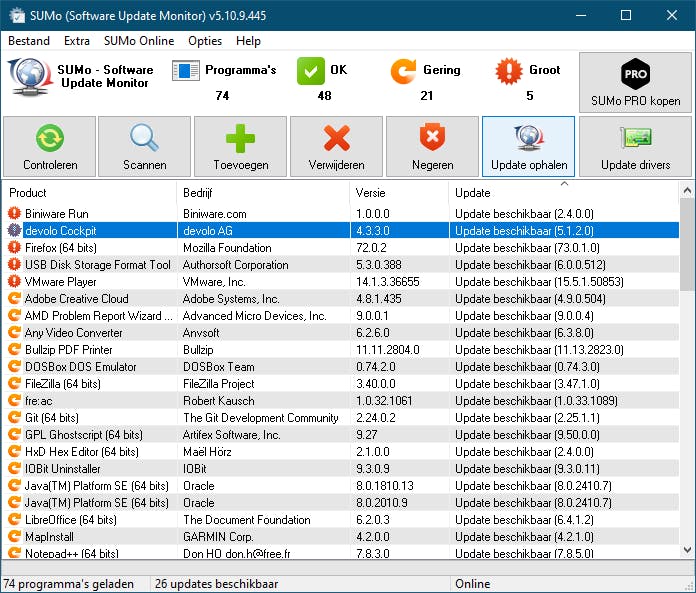This screenshot has width=696, height=593.
Task: Click the Toevoegen button label
Action: tap(241, 165)
